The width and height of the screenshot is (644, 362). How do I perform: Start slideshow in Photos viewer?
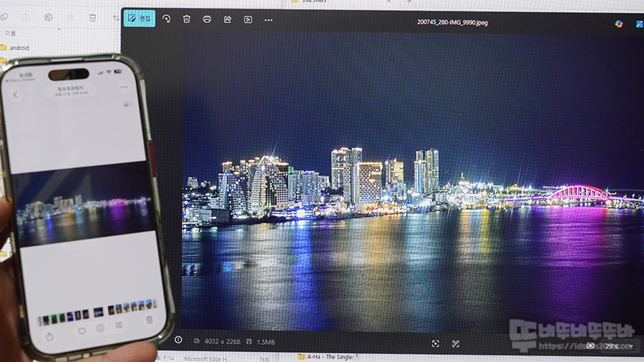click(x=248, y=20)
